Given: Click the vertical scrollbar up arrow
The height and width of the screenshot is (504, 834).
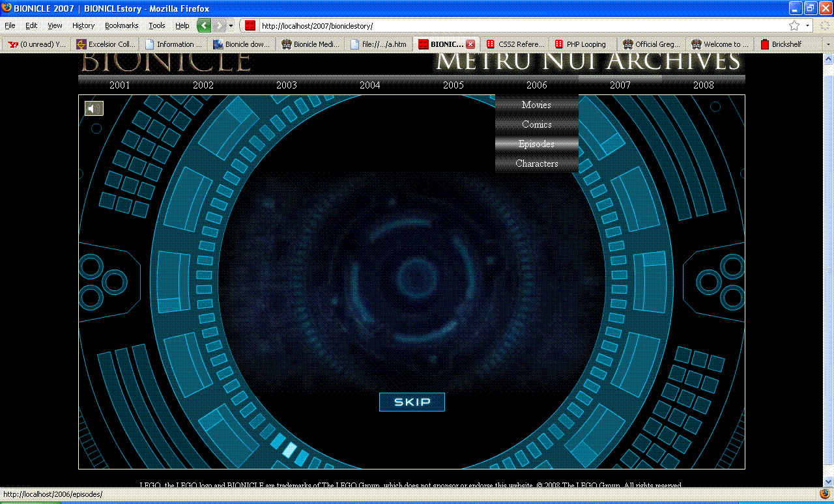Looking at the screenshot, I should (x=828, y=59).
